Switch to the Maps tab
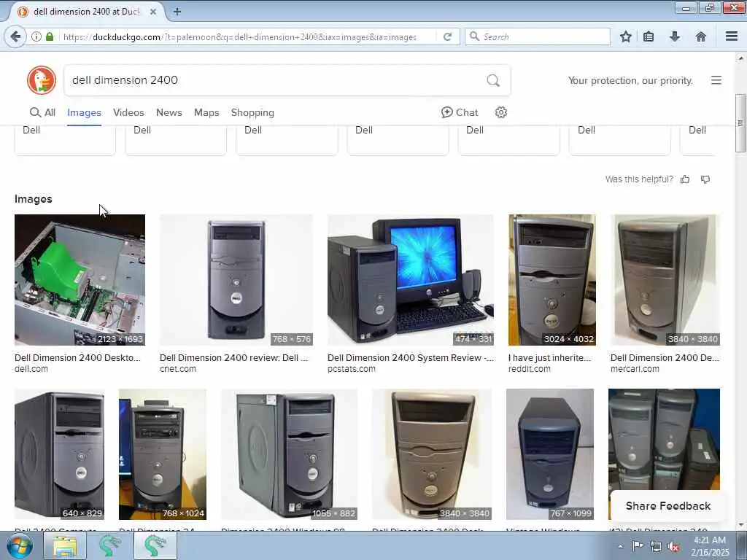Screen dimensions: 747x560 tap(206, 112)
